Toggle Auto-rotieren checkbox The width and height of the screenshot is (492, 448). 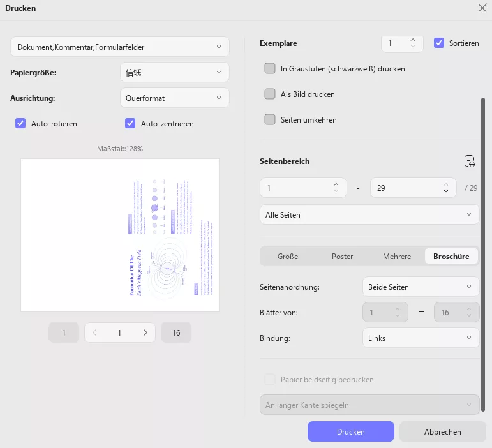tap(20, 123)
